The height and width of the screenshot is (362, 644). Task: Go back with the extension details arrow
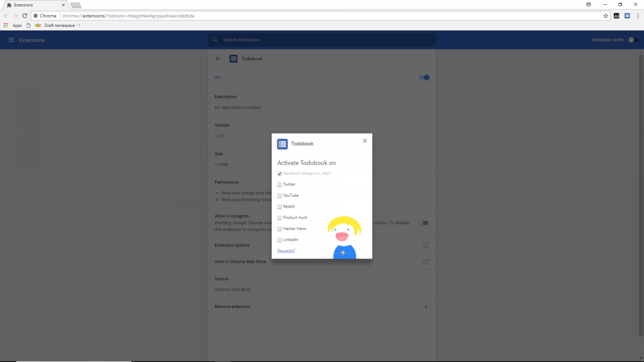218,58
